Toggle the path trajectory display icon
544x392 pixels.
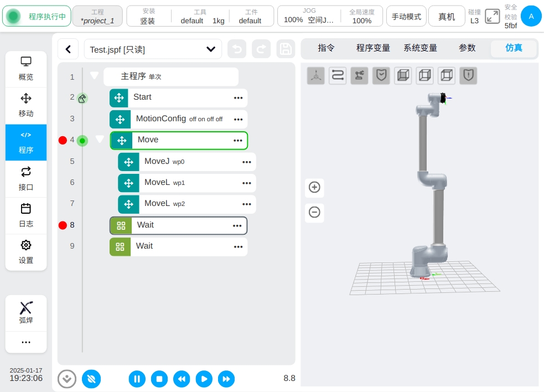pyautogui.click(x=338, y=75)
